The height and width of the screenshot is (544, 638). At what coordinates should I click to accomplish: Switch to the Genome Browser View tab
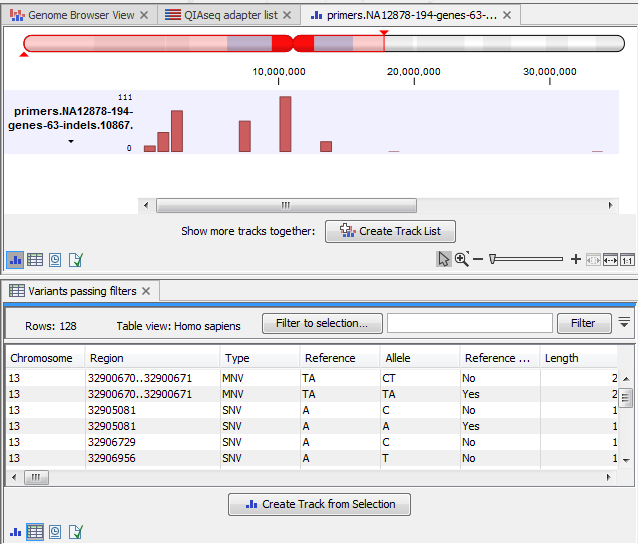pyautogui.click(x=80, y=16)
